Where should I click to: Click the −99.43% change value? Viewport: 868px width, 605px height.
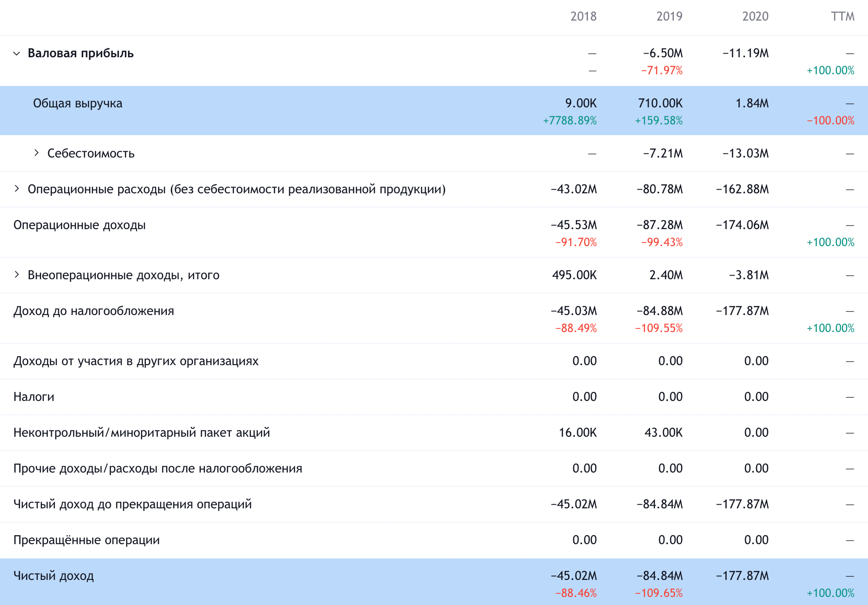click(x=662, y=243)
